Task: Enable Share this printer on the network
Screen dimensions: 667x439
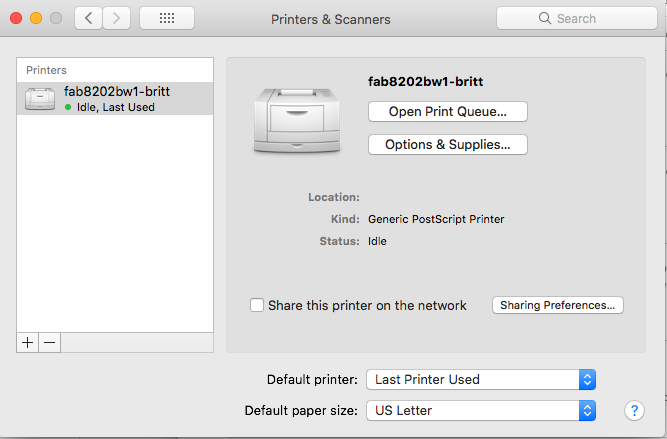Action: (257, 305)
